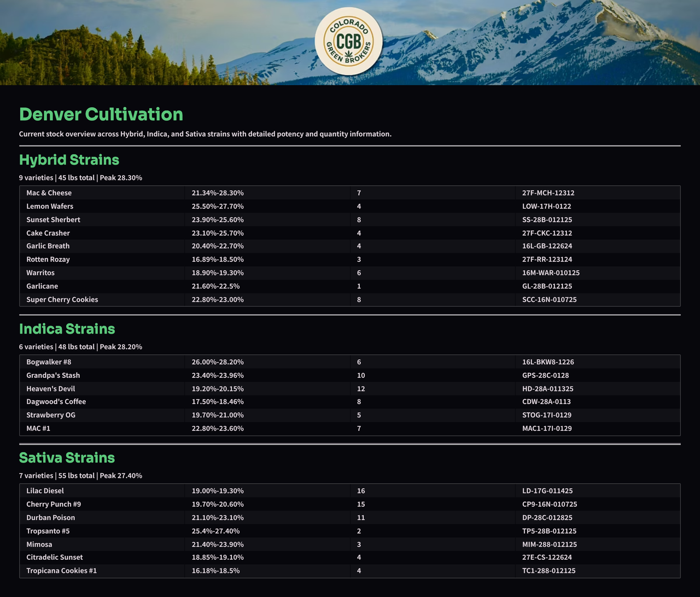Open the Denver Cultivation title
This screenshot has height=597, width=700.
click(x=101, y=114)
